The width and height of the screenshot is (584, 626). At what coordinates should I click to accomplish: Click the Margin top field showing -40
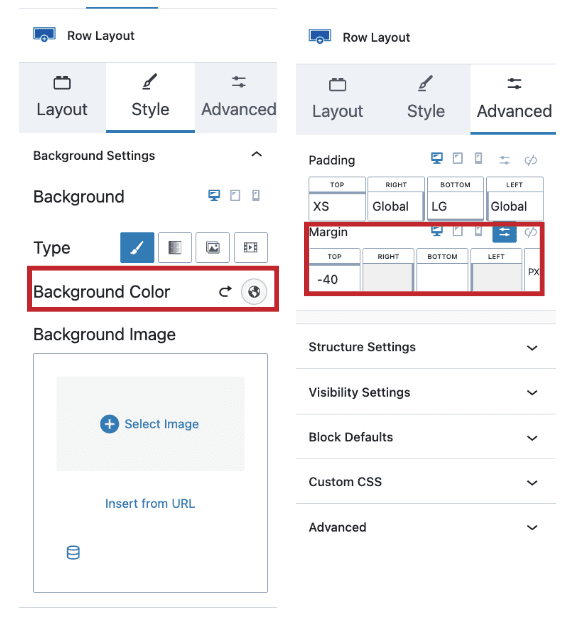335,279
